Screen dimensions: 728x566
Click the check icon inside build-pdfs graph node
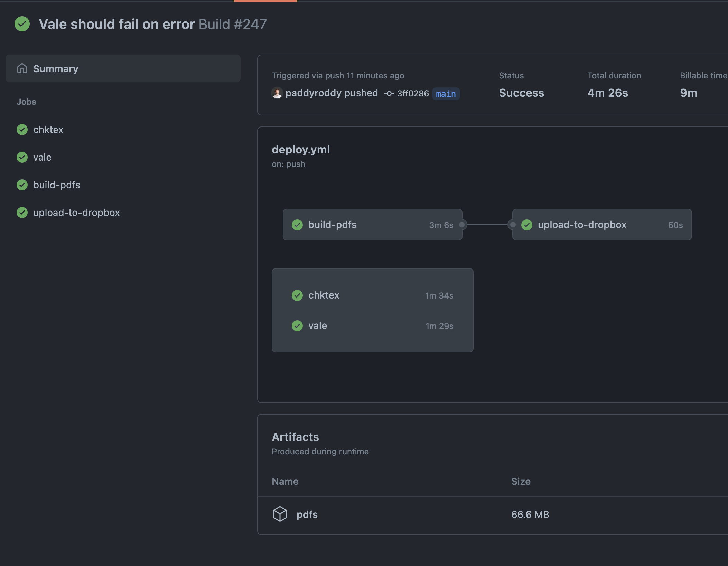pyautogui.click(x=298, y=225)
